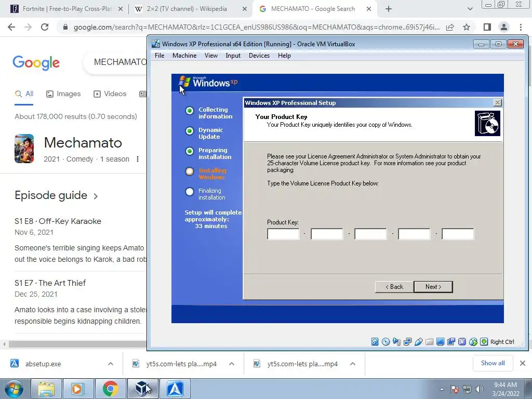The height and width of the screenshot is (399, 532).
Task: Click the VirtualBox CPU status icon
Action: click(x=462, y=342)
